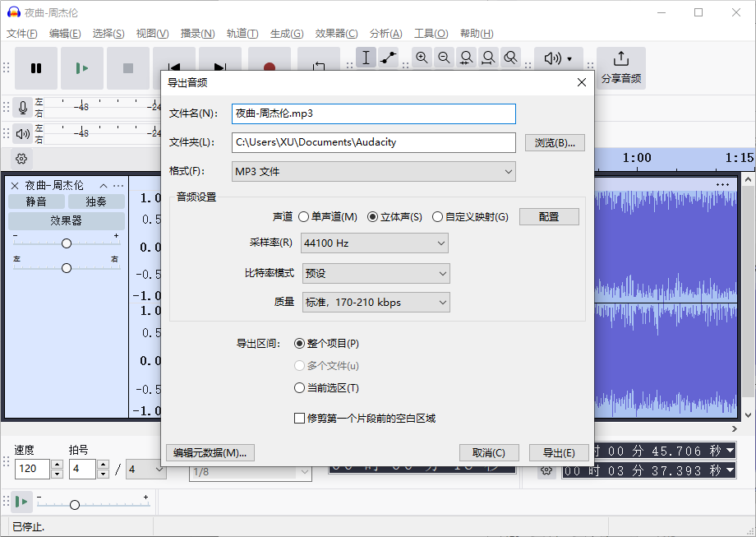Click the Stop playback icon
Screen dimensions: 756x537
tap(128, 69)
